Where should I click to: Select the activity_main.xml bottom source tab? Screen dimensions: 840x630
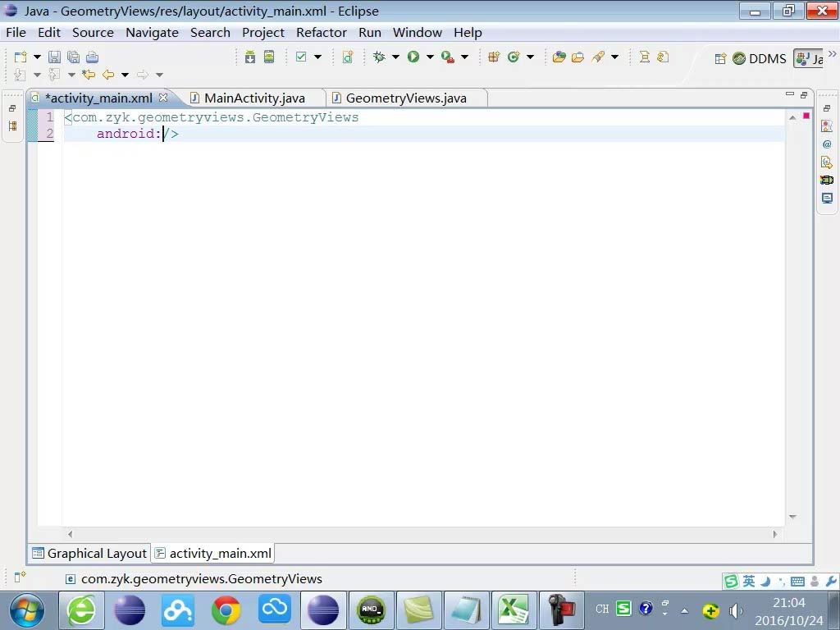click(213, 554)
